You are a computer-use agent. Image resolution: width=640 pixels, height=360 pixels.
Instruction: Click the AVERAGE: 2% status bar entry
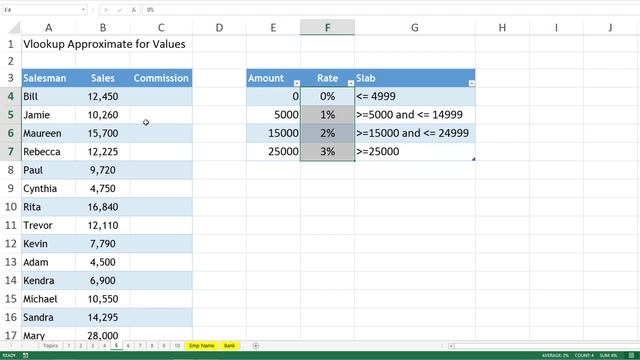[555, 356]
